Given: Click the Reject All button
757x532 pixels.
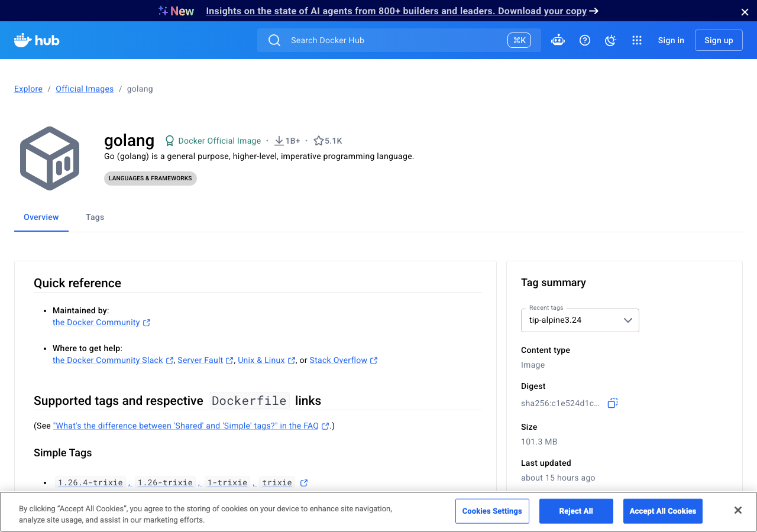Looking at the screenshot, I should tap(576, 511).
